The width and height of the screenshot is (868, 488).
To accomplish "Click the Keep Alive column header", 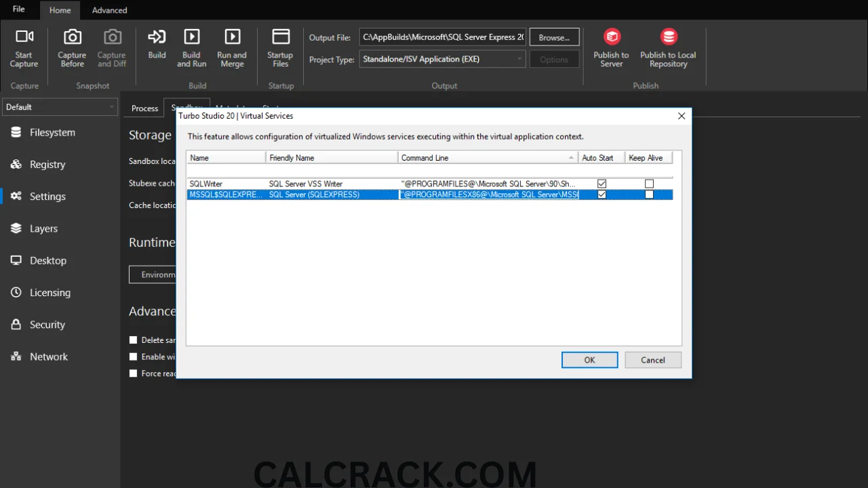I will 648,158.
